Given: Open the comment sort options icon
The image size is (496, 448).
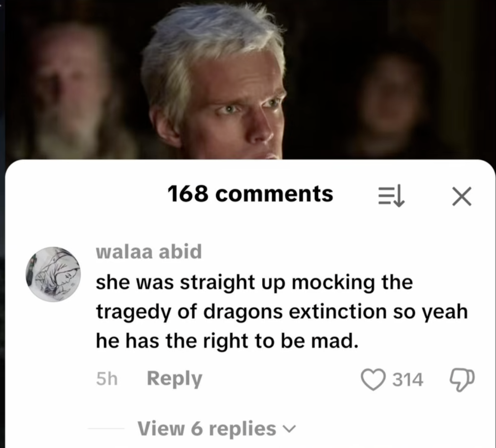Looking at the screenshot, I should point(391,196).
